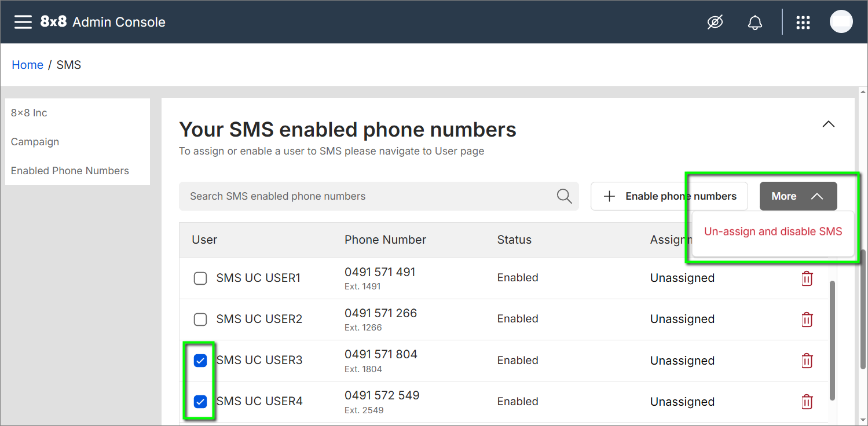
Task: Check the SMS UC USER1 checkbox
Action: [x=200, y=278]
